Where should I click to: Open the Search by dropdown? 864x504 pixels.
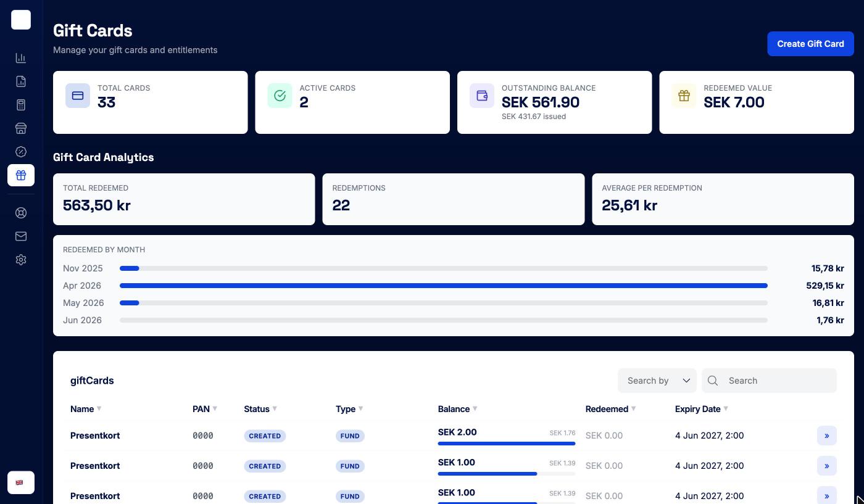[x=657, y=381]
